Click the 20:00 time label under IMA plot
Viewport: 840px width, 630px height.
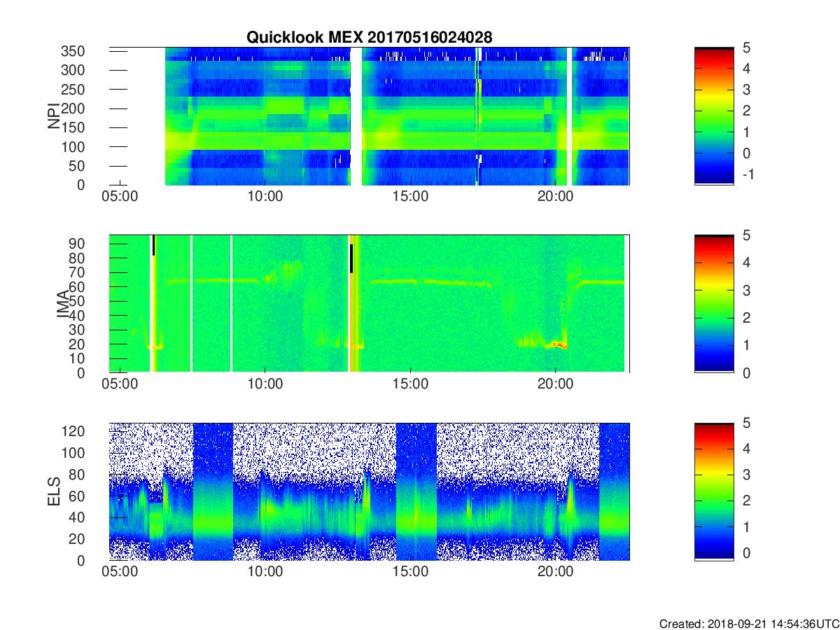tap(555, 384)
